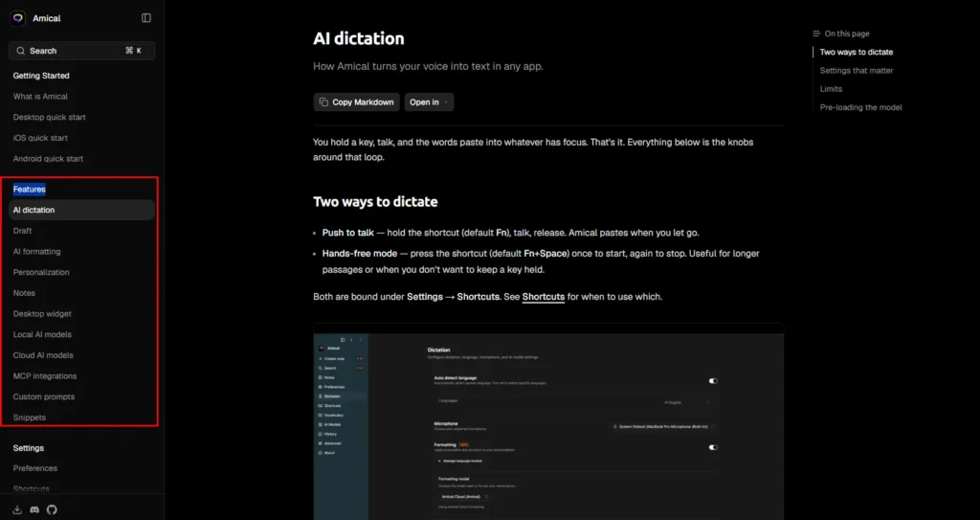
Task: Click the Amical title text
Action: [47, 18]
